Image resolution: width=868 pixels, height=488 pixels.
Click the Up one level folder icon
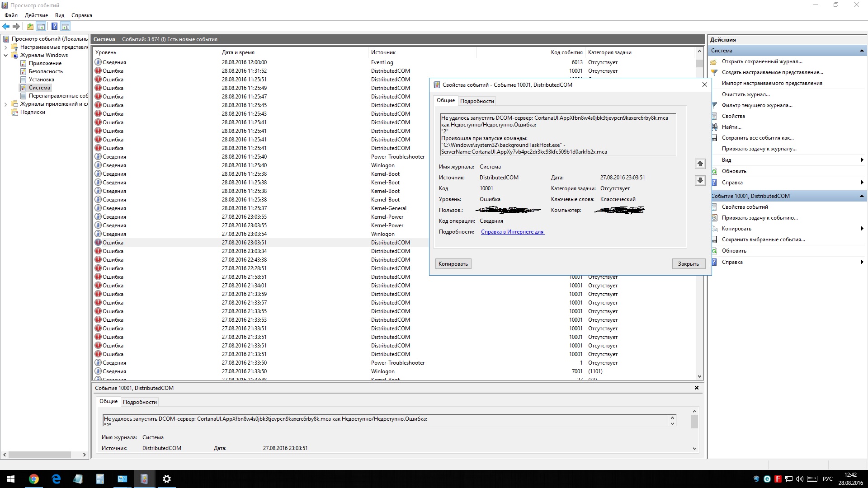point(30,27)
